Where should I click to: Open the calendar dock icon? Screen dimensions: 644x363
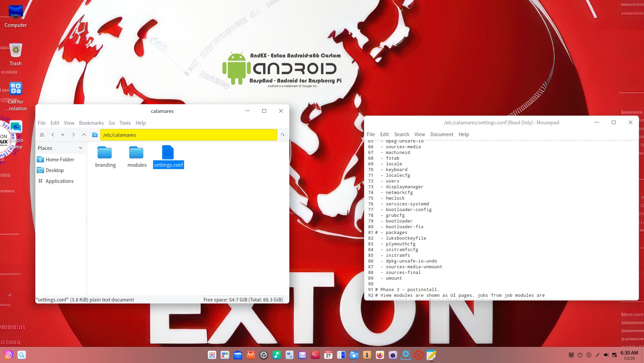[328, 355]
